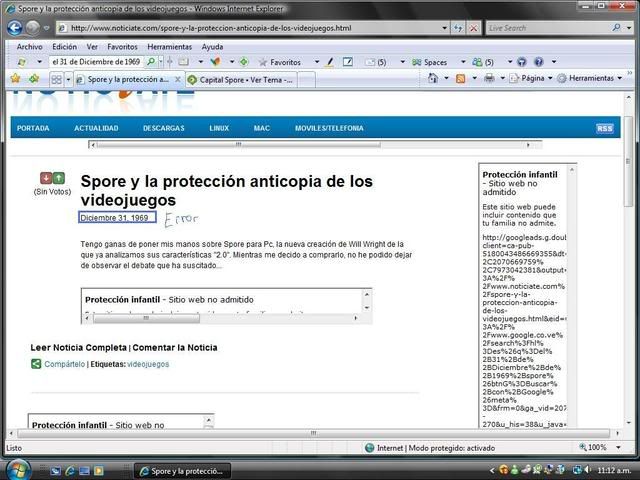
Task: Click the volume speaker tray icon
Action: [587, 470]
